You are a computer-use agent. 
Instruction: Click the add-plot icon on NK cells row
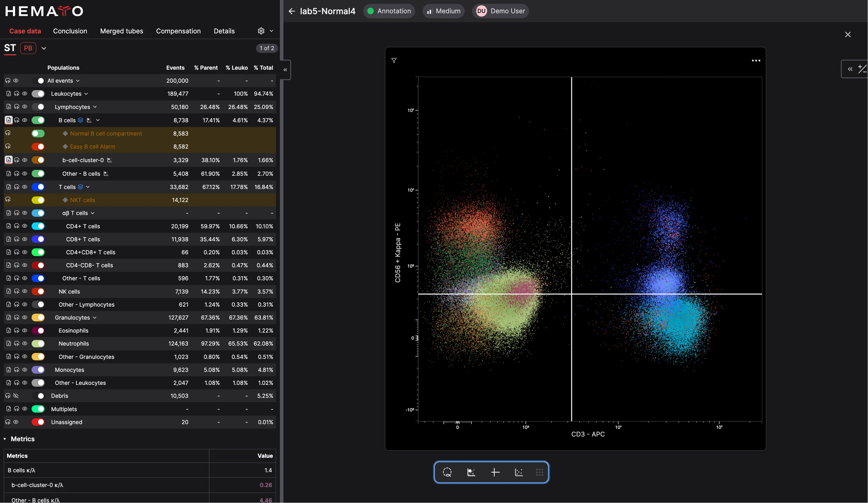click(x=9, y=292)
